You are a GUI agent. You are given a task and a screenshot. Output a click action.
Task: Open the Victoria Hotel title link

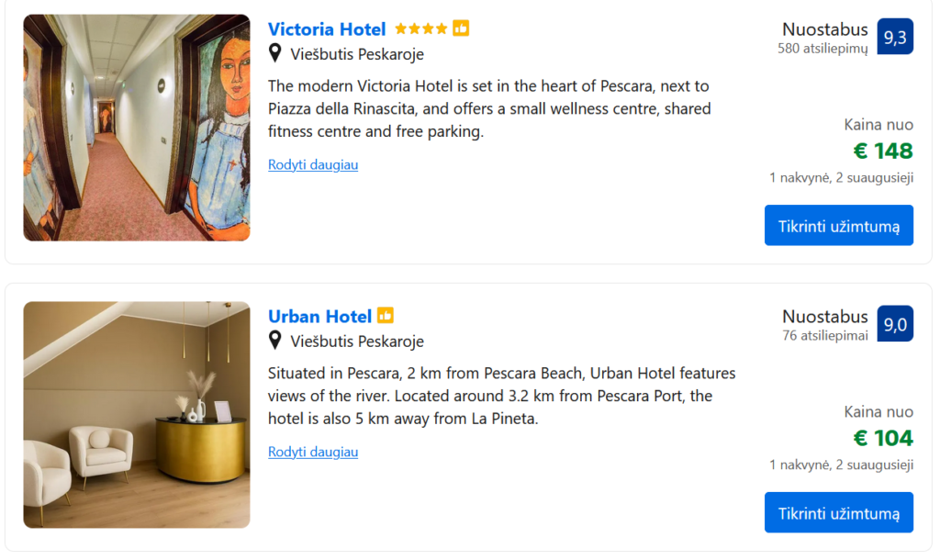click(x=327, y=29)
